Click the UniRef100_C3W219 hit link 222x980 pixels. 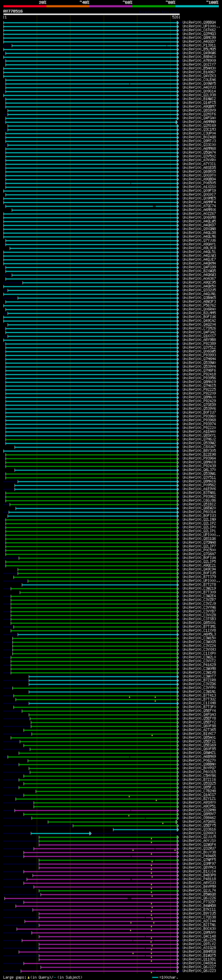(x=199, y=588)
